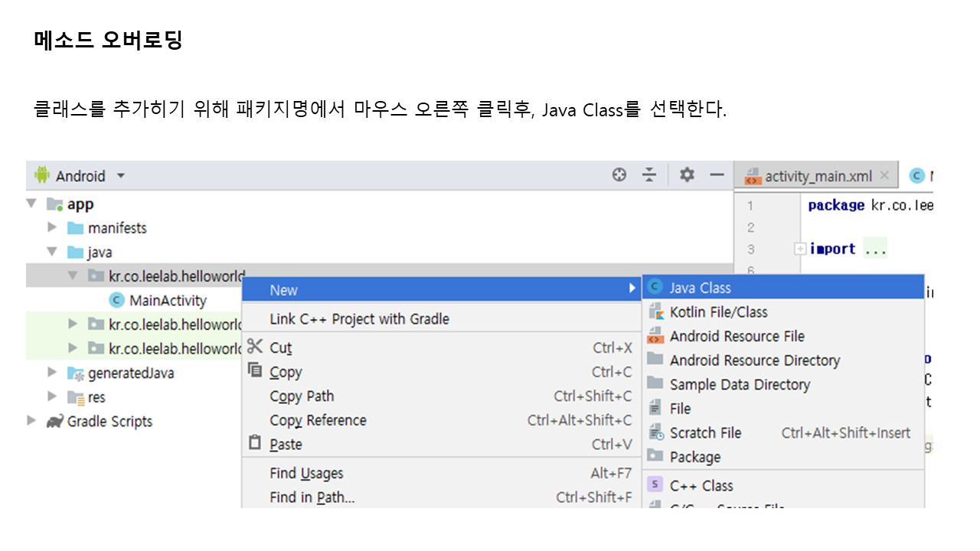Hide the project panel with minus icon
This screenshot has height=551, width=980.
click(x=717, y=175)
